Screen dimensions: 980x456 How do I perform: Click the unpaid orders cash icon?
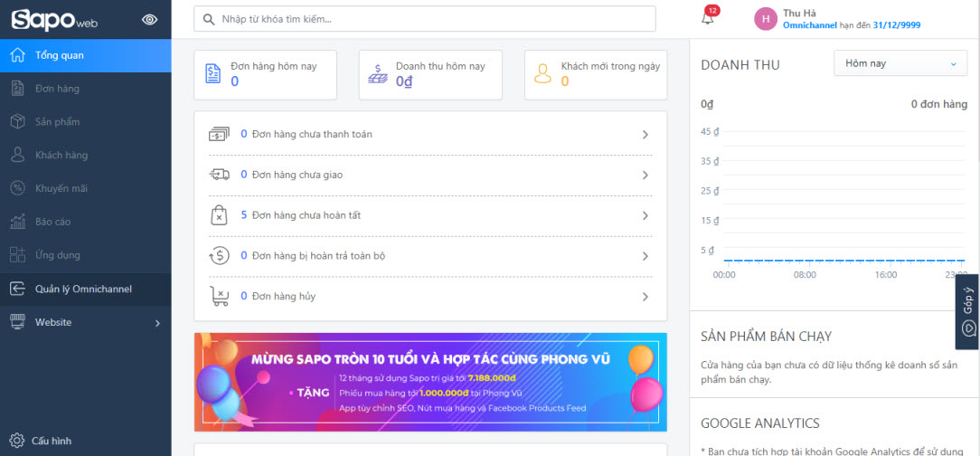[219, 135]
